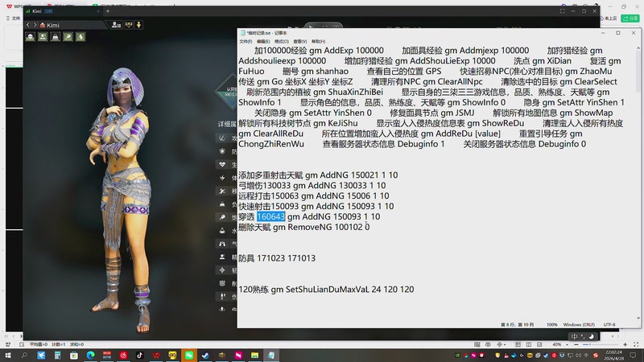Select the green leaf icon in the toolbar
Viewport: 644px width, 362px height.
pyautogui.click(x=81, y=37)
